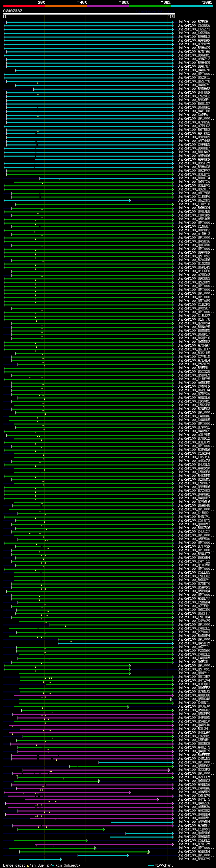The image size is (216, 868).
Task: Click UniRef100_Q233F3 label
Action: click(194, 770)
